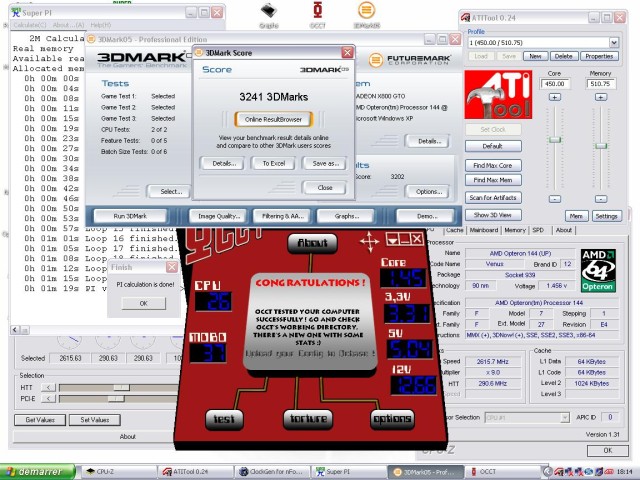Image resolution: width=640 pixels, height=480 pixels.
Task: Click the Core clock slider thumb
Action: pos(555,140)
